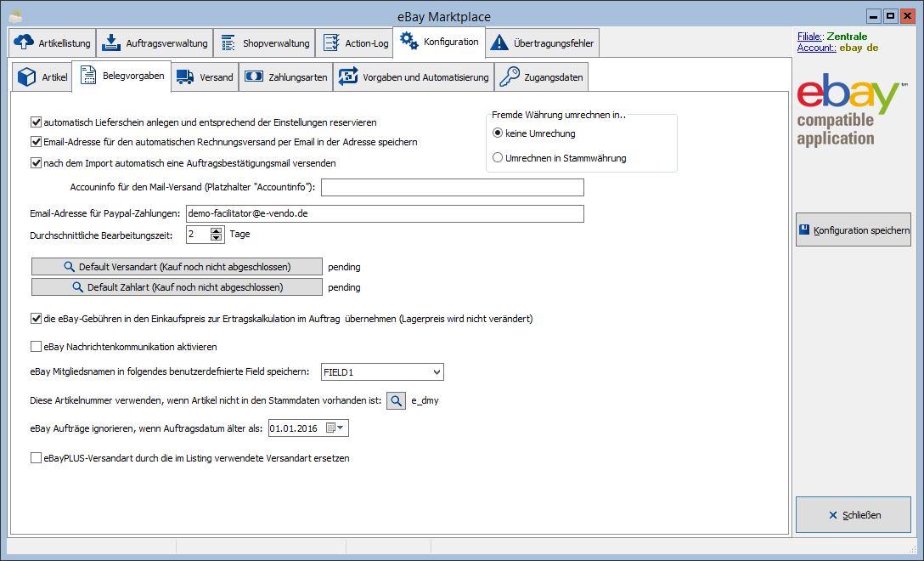The image size is (924, 561).
Task: Click the Action-Log checklist icon
Action: (331, 42)
